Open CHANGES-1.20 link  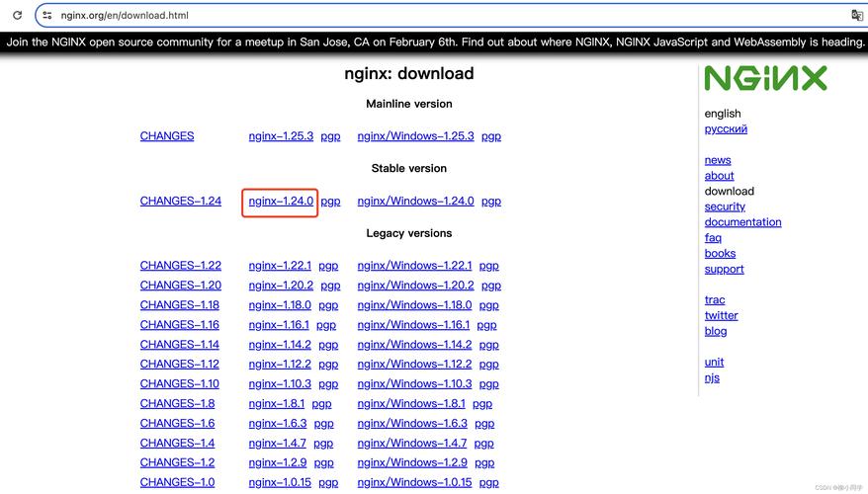click(181, 286)
